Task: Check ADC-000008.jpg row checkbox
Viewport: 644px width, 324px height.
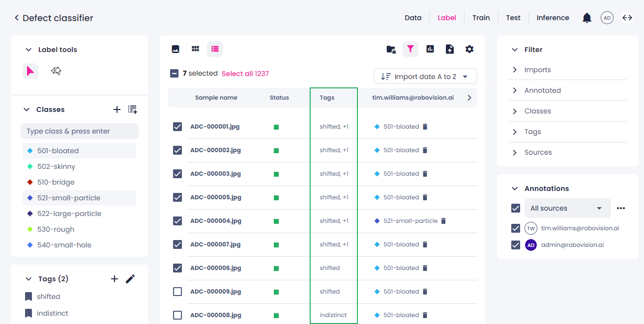Action: click(177, 315)
